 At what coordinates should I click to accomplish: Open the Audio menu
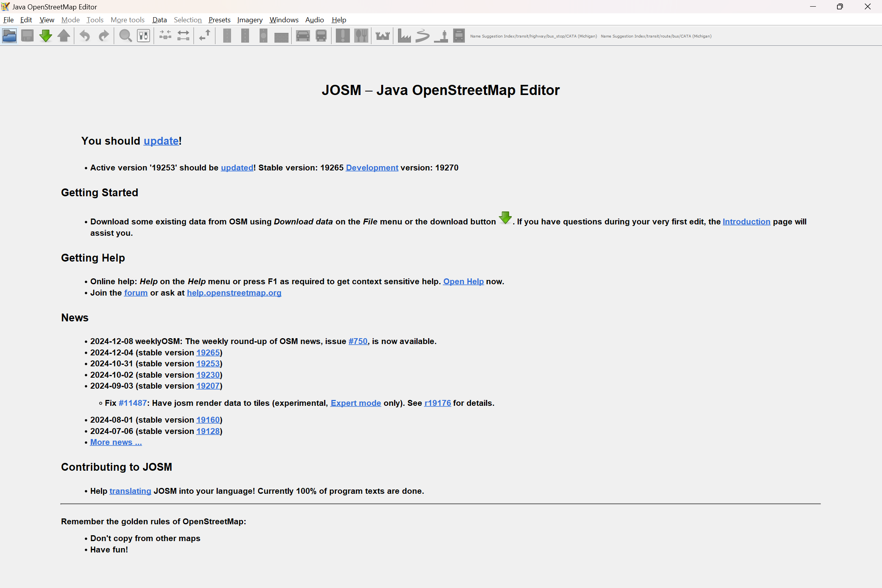coord(314,20)
